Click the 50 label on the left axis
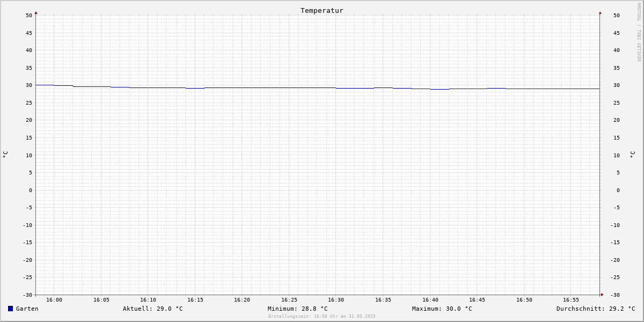 coord(29,16)
